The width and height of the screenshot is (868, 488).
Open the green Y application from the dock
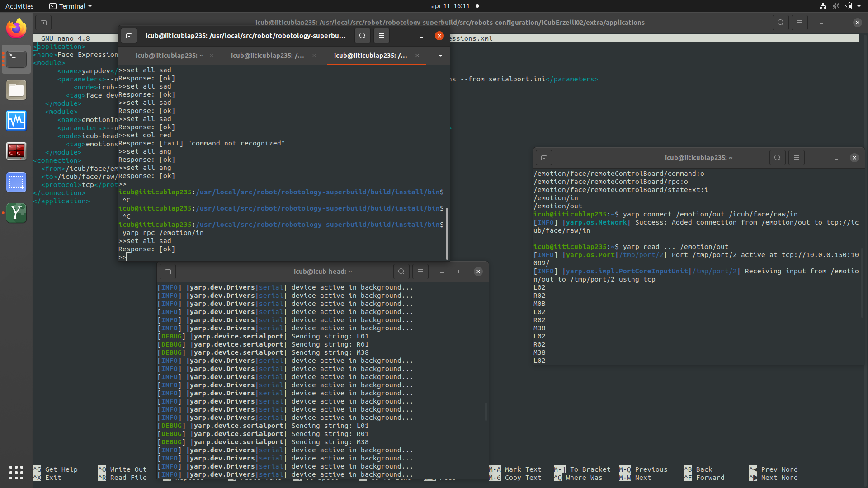click(x=16, y=213)
